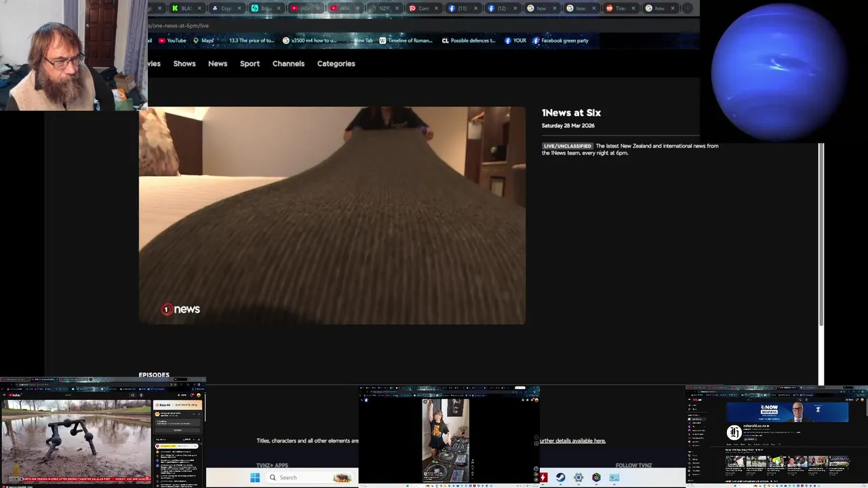Open the rainbow-ring taskbar app icon
Image resolution: width=868 pixels, height=488 pixels.
(596, 477)
